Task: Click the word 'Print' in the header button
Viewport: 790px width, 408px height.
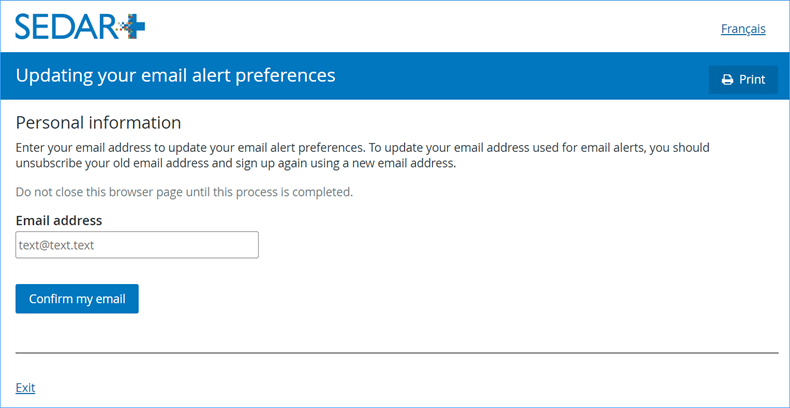Action: point(752,80)
